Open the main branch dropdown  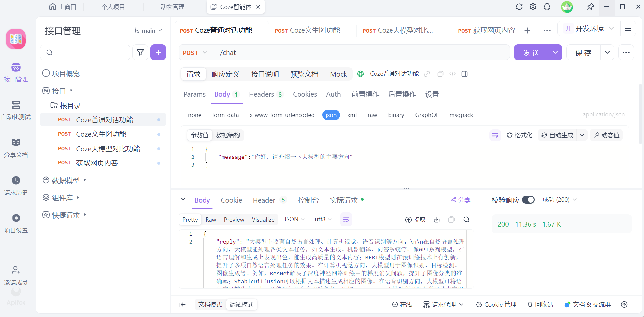tap(148, 31)
